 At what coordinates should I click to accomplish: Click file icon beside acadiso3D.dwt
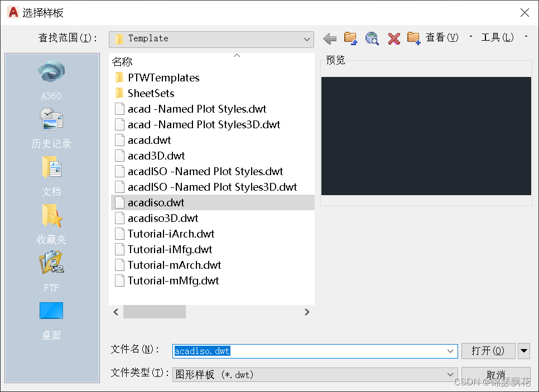click(x=119, y=218)
